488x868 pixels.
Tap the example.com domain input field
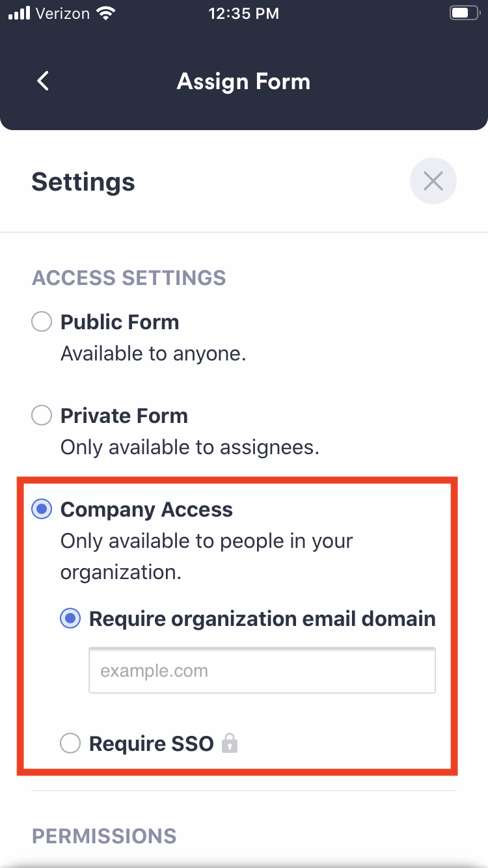pos(262,670)
